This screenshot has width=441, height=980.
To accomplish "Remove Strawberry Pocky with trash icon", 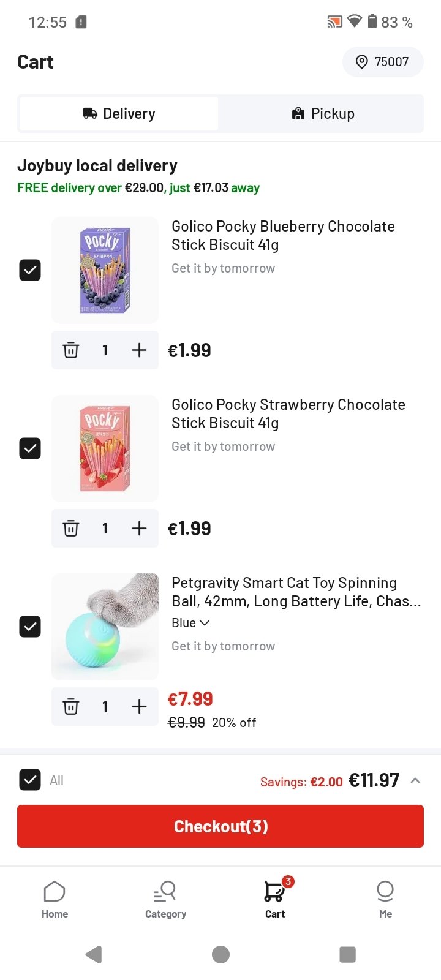I will [x=71, y=528].
